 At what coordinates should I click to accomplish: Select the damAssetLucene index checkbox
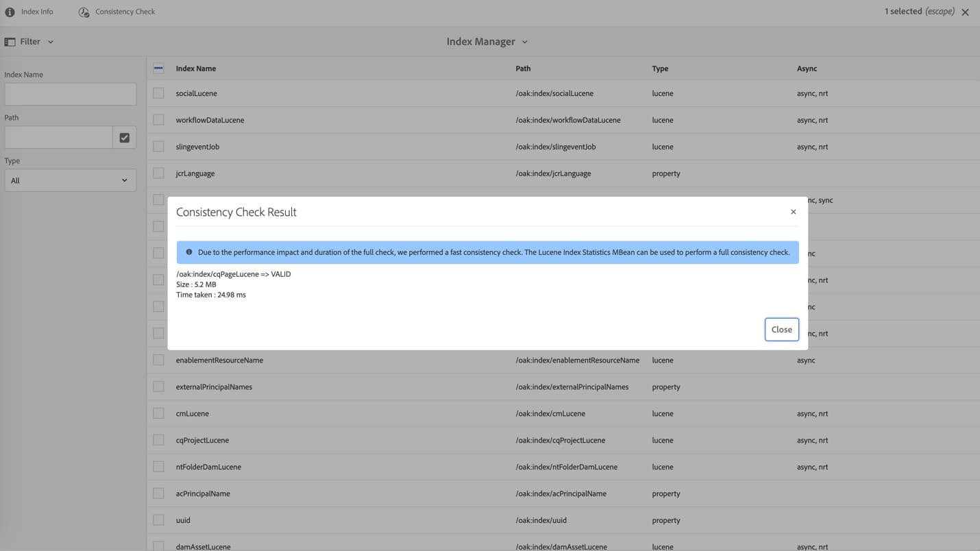point(158,546)
